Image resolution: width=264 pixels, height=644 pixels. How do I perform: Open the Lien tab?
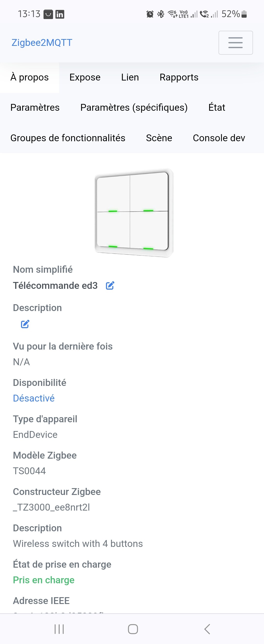pyautogui.click(x=130, y=78)
